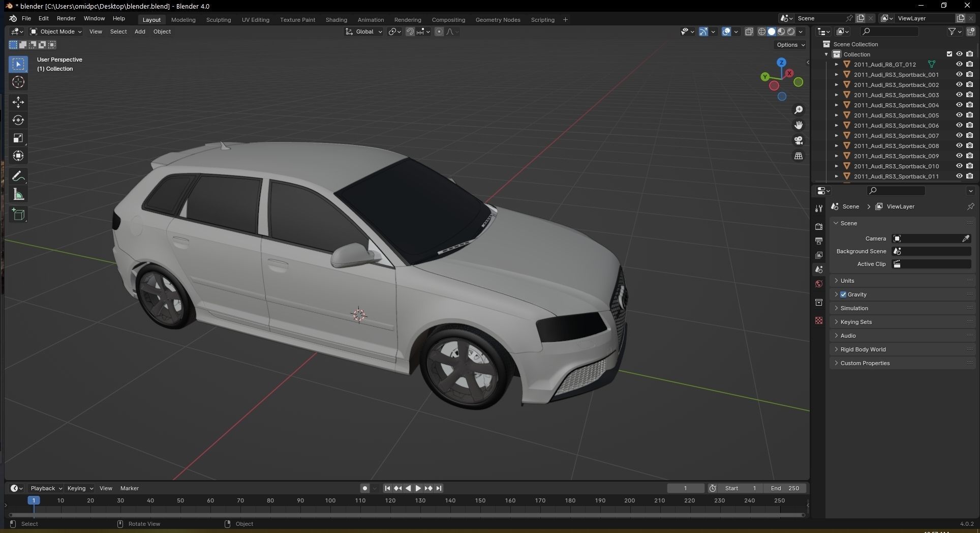Open the Render menu
980x533 pixels.
pos(66,18)
